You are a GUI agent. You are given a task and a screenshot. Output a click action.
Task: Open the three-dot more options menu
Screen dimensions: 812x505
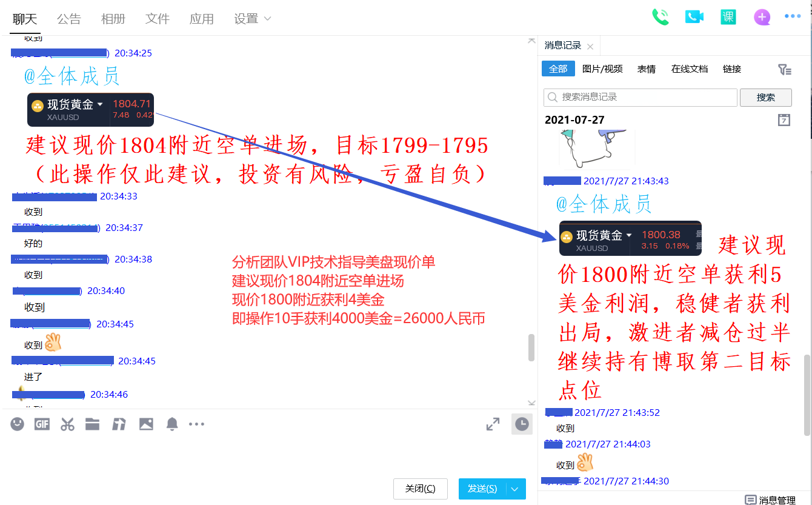click(x=793, y=17)
